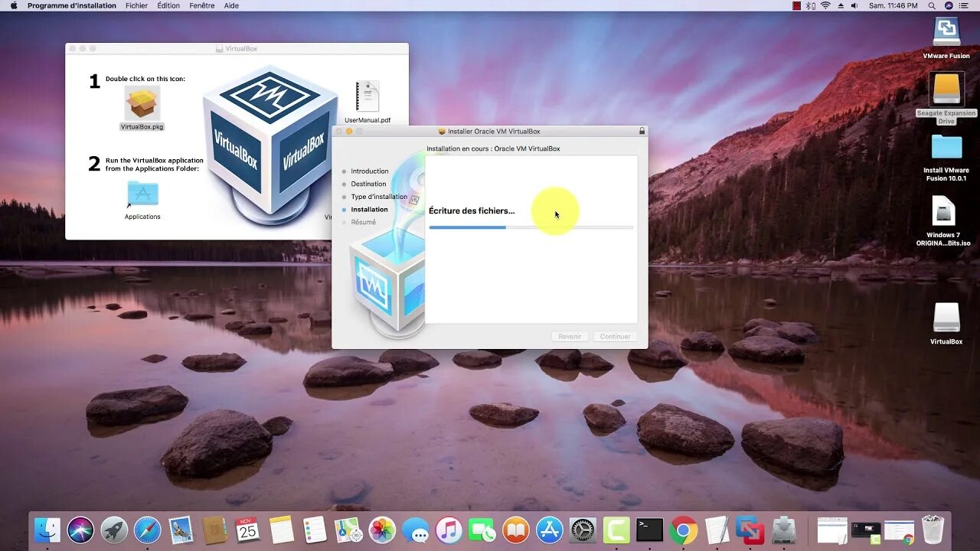Open minimized Chrome window thumbnail in Dock
Screen dimensions: 980x551
click(x=900, y=530)
